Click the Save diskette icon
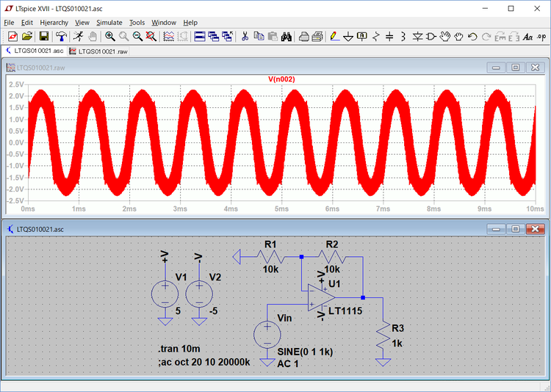The image size is (551, 392). tap(44, 36)
